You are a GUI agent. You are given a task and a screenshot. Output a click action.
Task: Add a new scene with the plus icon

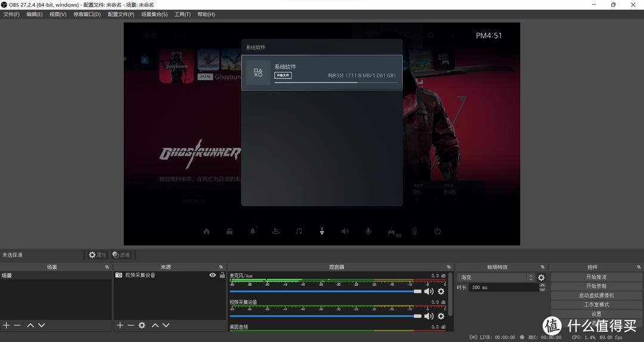pyautogui.click(x=7, y=325)
